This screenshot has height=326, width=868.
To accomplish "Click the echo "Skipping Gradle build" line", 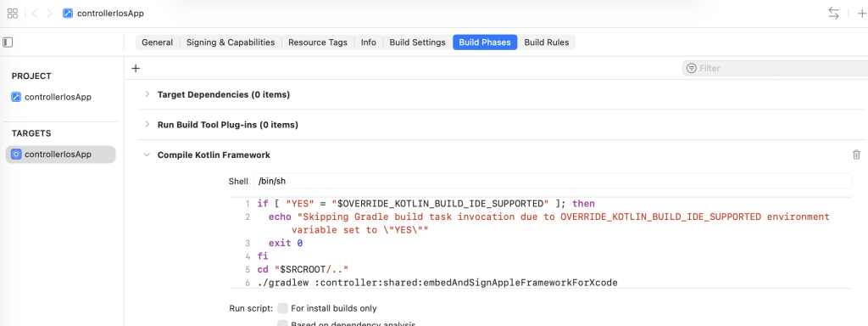I will pos(549,223).
